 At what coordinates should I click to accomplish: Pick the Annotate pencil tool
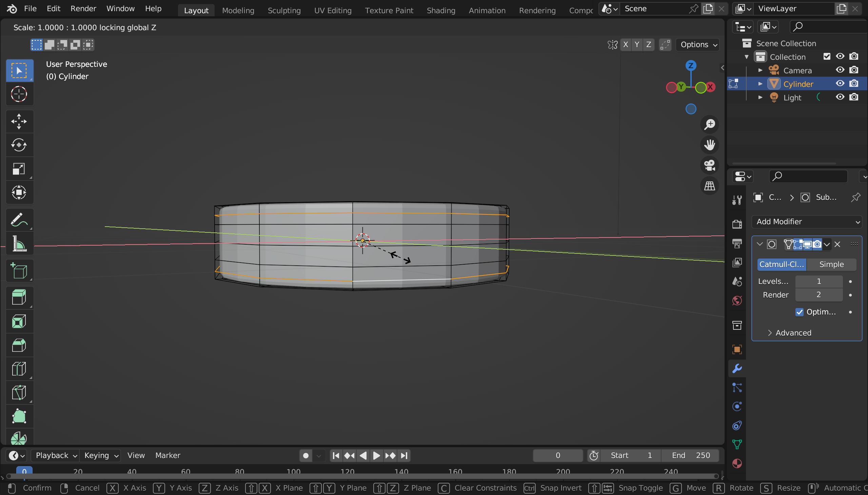tap(19, 220)
